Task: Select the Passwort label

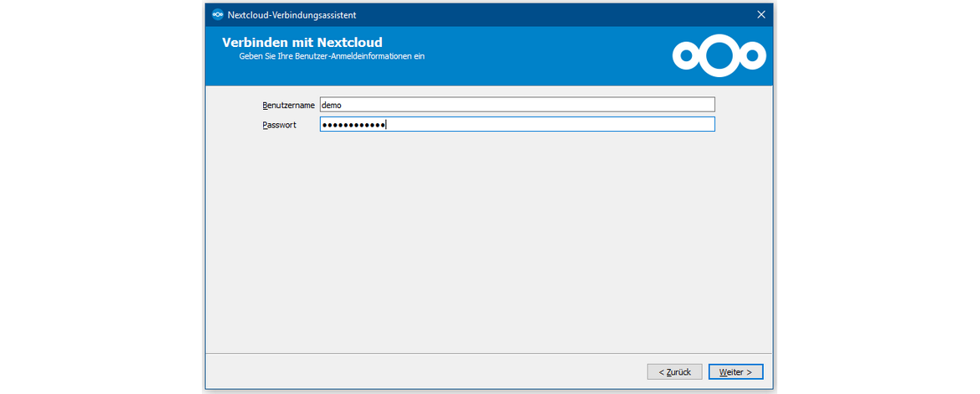Action: click(x=279, y=125)
